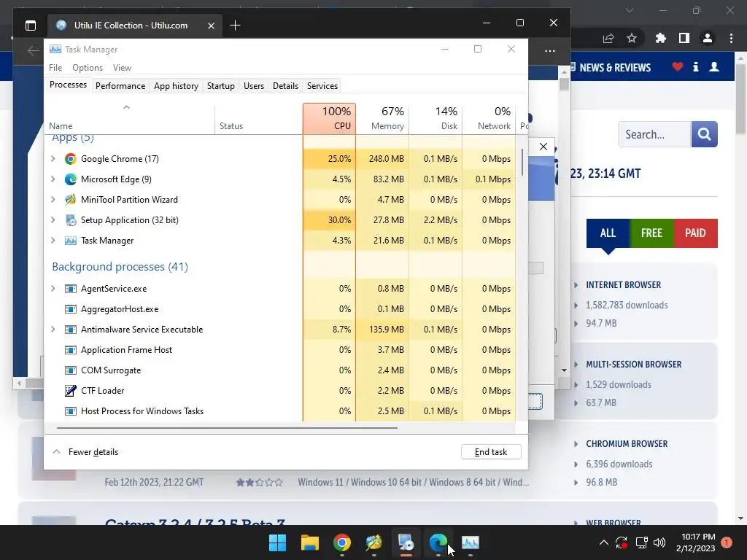This screenshot has height=560, width=747.
Task: Sort processes by the Network column header
Action: tap(489, 119)
